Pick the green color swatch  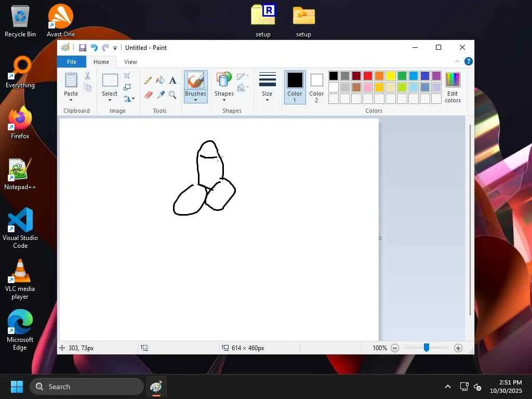tap(402, 76)
